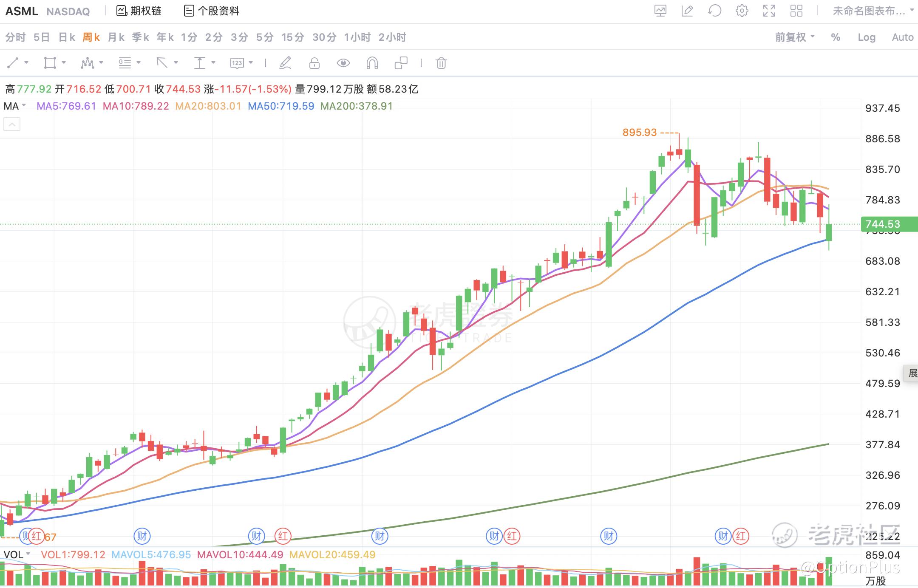Viewport: 918px width, 588px height.
Task: Toggle lock drawings icon
Action: pyautogui.click(x=314, y=63)
